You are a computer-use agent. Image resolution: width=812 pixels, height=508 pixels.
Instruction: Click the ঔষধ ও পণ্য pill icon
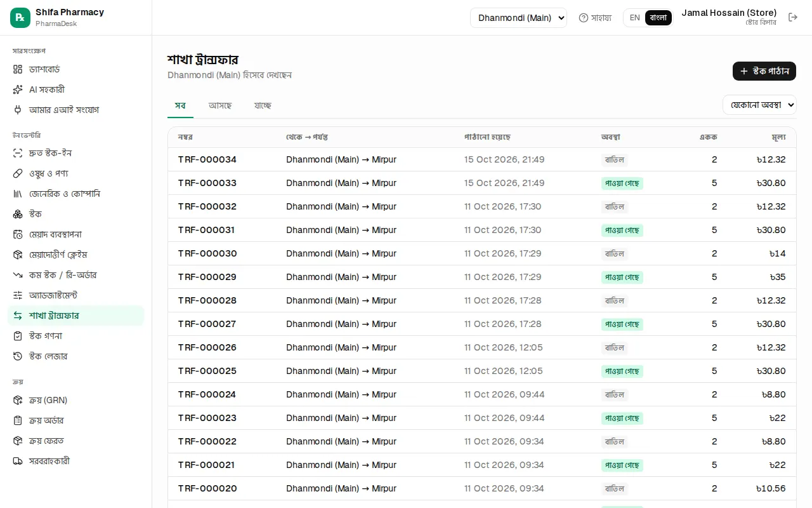point(18,173)
